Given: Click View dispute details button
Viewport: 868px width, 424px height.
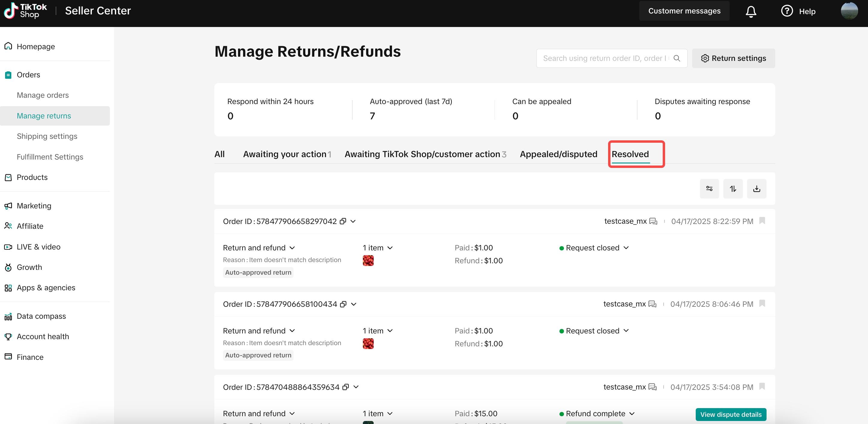Looking at the screenshot, I should click(x=731, y=414).
